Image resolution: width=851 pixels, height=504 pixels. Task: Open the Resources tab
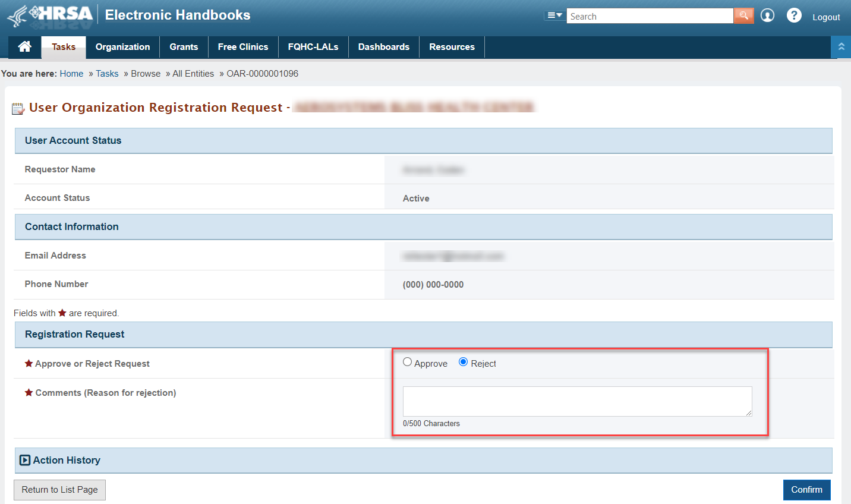click(452, 47)
